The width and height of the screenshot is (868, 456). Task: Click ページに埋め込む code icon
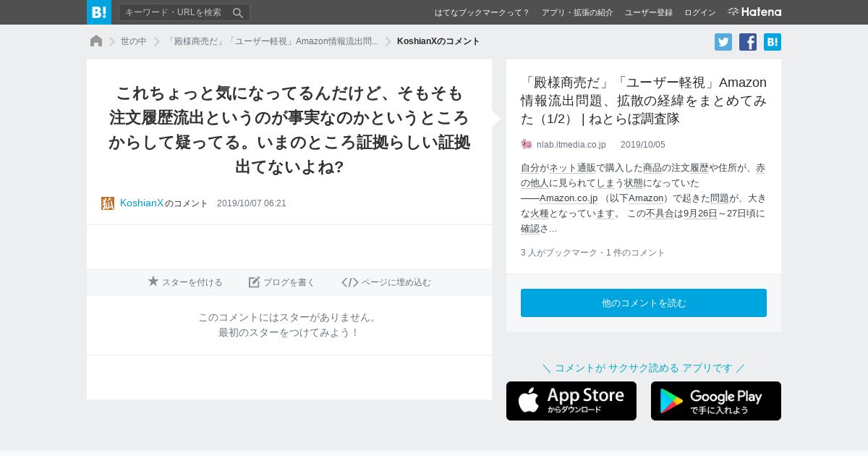[350, 282]
